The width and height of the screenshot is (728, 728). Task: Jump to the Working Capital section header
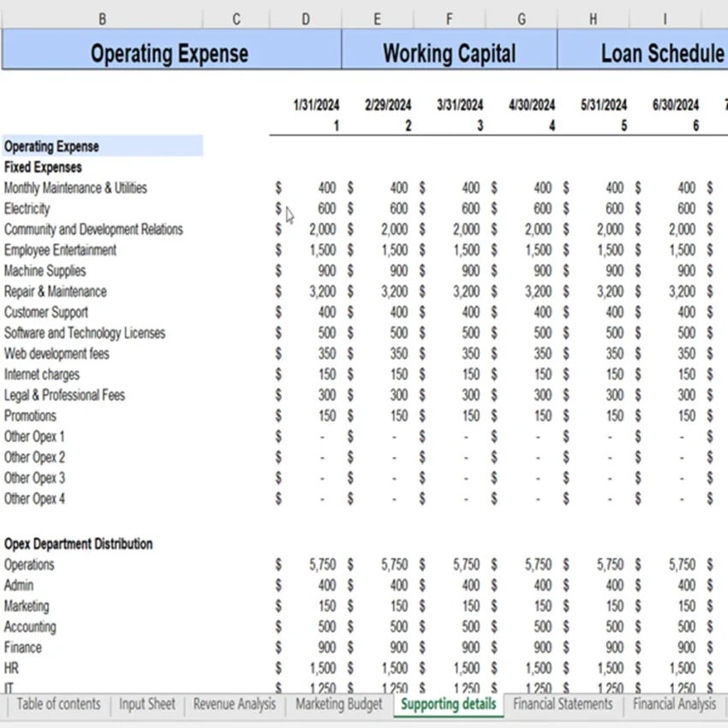point(449,53)
